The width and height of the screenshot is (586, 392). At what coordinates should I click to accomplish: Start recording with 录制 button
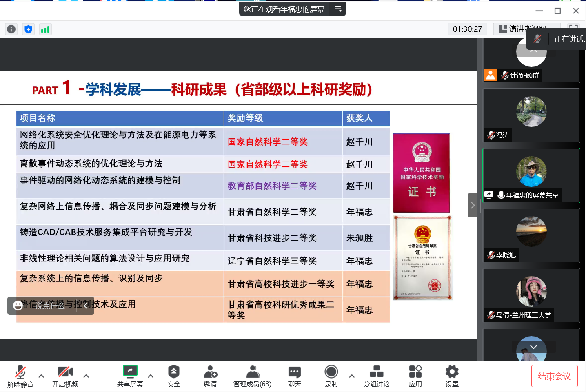[x=331, y=376]
